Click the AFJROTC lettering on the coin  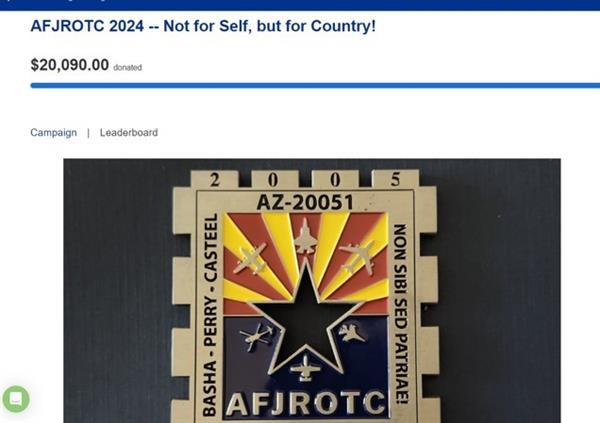point(305,403)
